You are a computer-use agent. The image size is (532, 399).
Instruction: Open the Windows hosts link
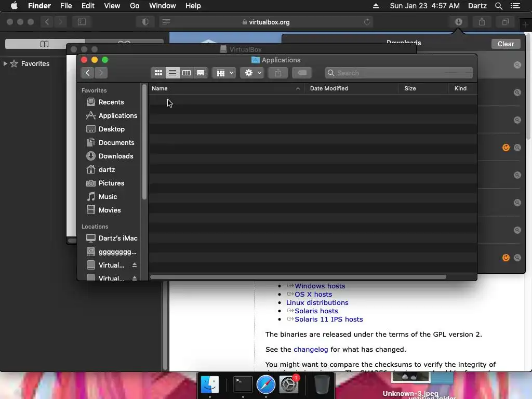coord(320,286)
